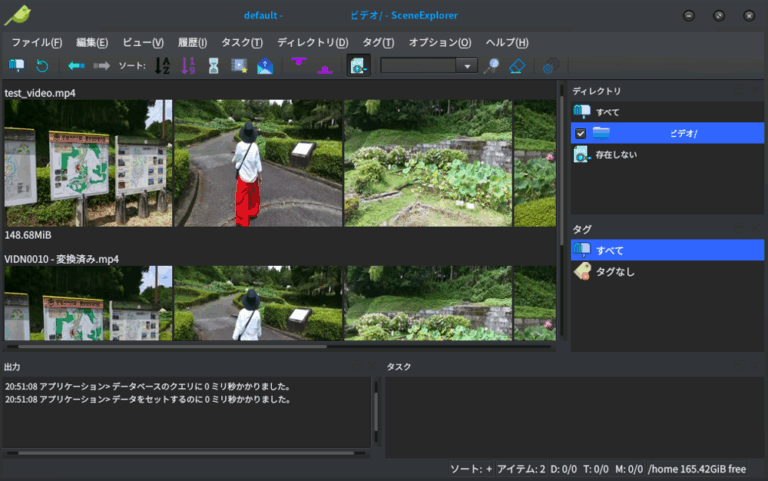Open the toolbar filter combo box dropdown
This screenshot has width=768, height=481.
click(466, 66)
